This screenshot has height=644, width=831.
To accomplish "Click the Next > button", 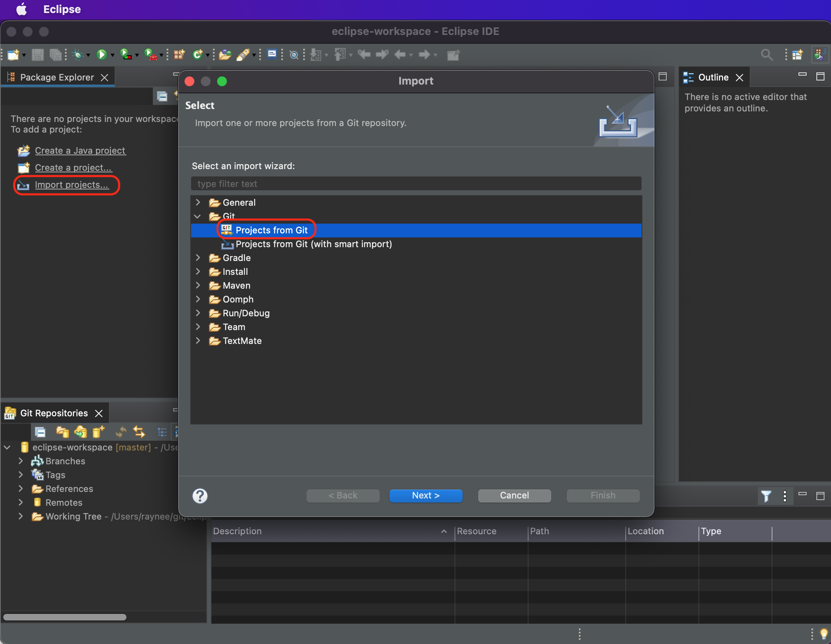I will 425,496.
